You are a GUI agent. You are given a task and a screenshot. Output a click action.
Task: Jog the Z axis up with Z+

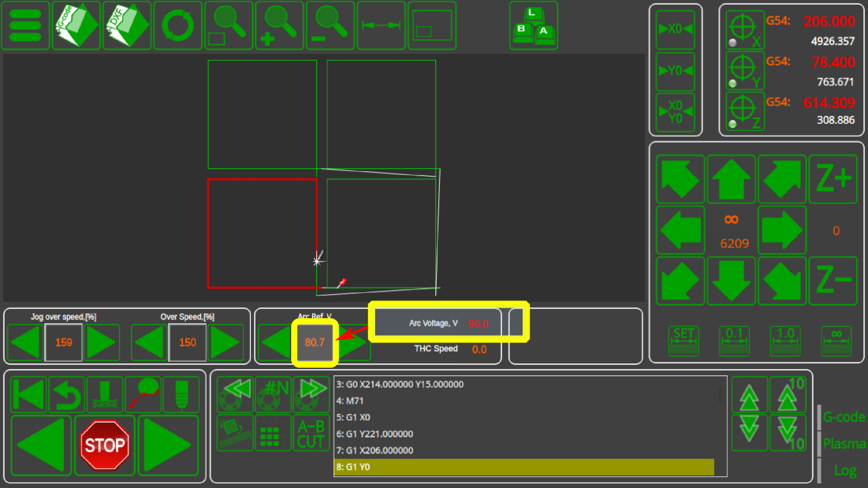[833, 179]
